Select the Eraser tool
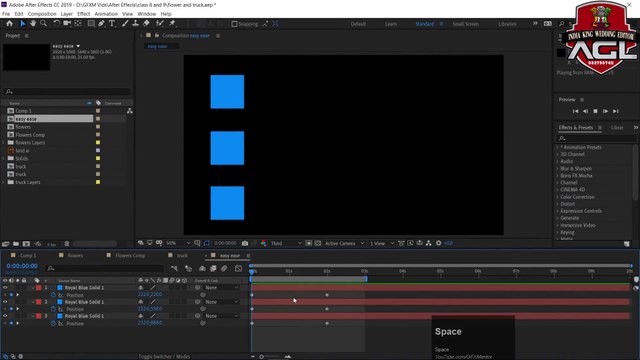This screenshot has width=640, height=360. [146, 24]
